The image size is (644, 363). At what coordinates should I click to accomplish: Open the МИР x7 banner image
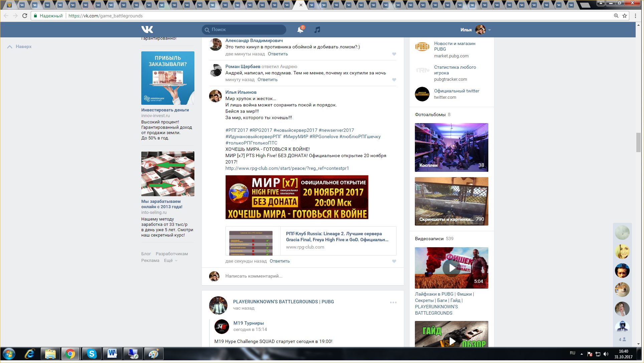click(x=297, y=197)
